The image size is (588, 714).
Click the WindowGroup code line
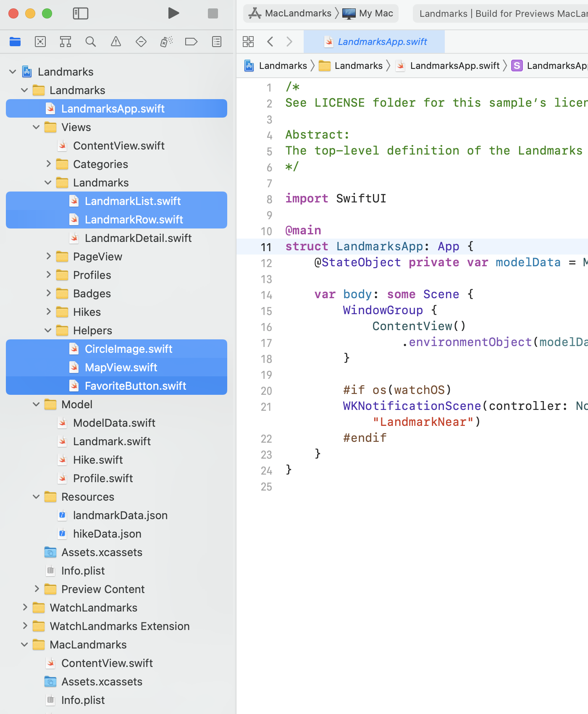coord(390,310)
